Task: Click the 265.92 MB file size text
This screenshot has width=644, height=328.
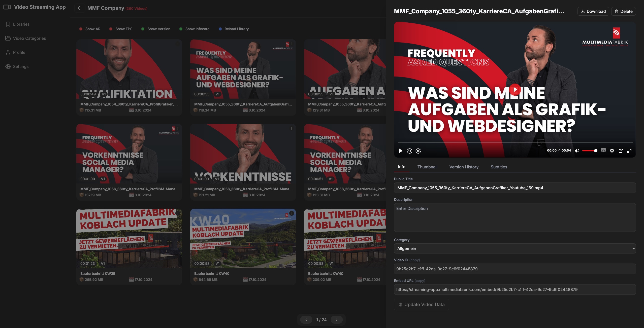Action: click(94, 280)
